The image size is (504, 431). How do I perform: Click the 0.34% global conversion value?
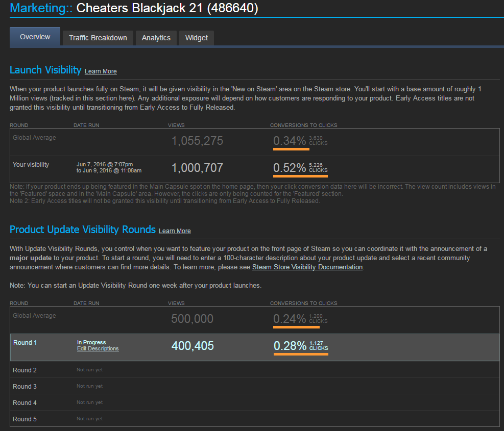(x=290, y=141)
